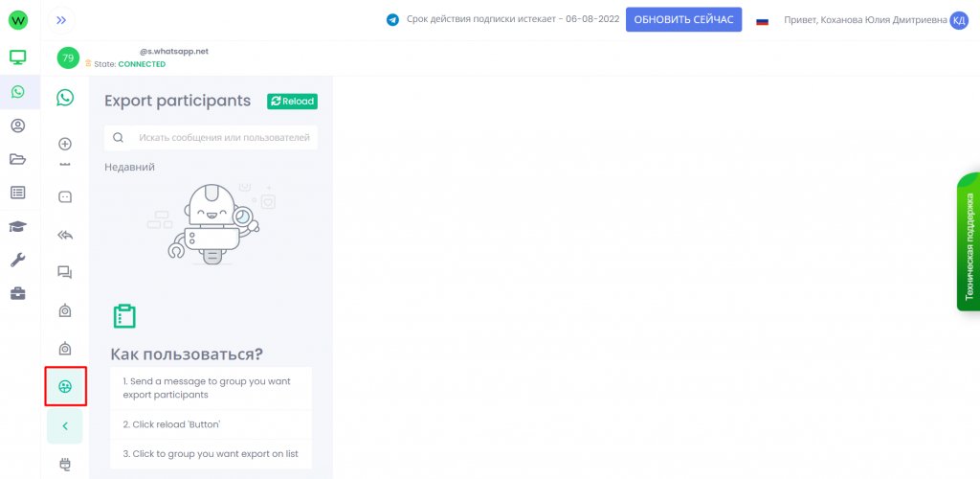
Task: Open the monitor dashboard icon
Action: (18, 57)
